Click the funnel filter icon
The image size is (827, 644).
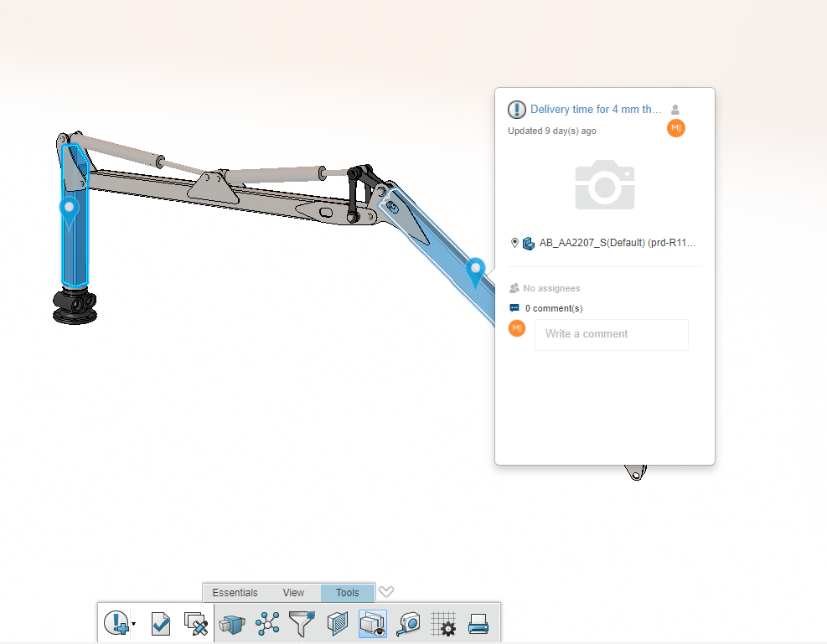(301, 623)
